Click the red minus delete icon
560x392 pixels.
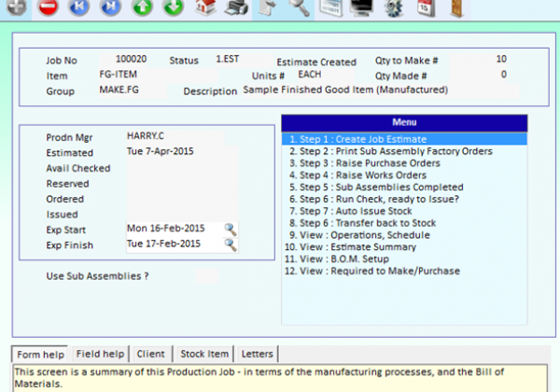48,7
